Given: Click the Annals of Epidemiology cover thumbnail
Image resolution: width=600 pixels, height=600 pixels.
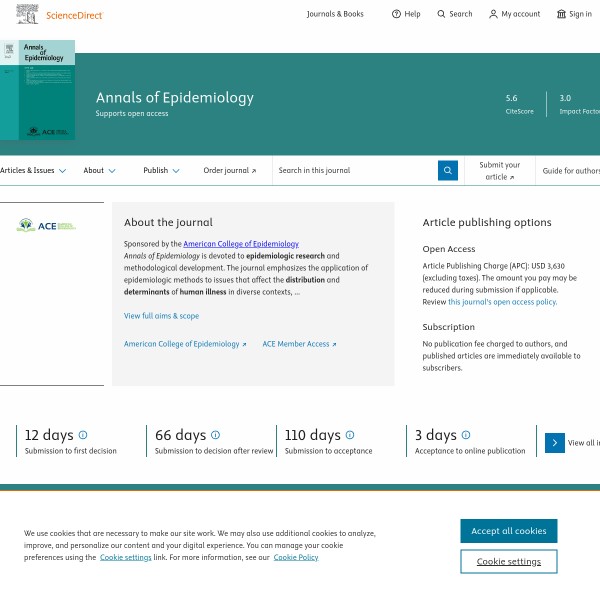Looking at the screenshot, I should [37, 90].
